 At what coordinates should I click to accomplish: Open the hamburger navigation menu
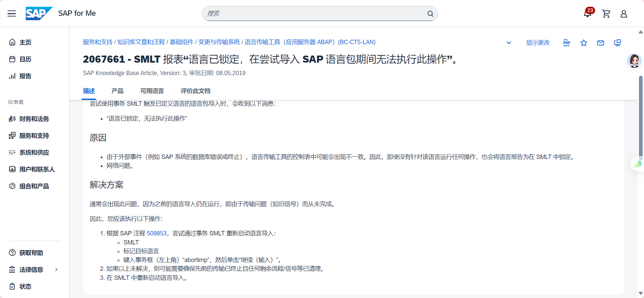click(12, 13)
